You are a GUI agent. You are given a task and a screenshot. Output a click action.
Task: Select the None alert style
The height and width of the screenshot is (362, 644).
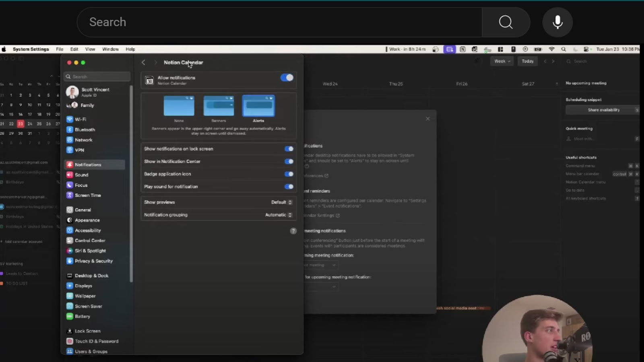click(x=179, y=109)
